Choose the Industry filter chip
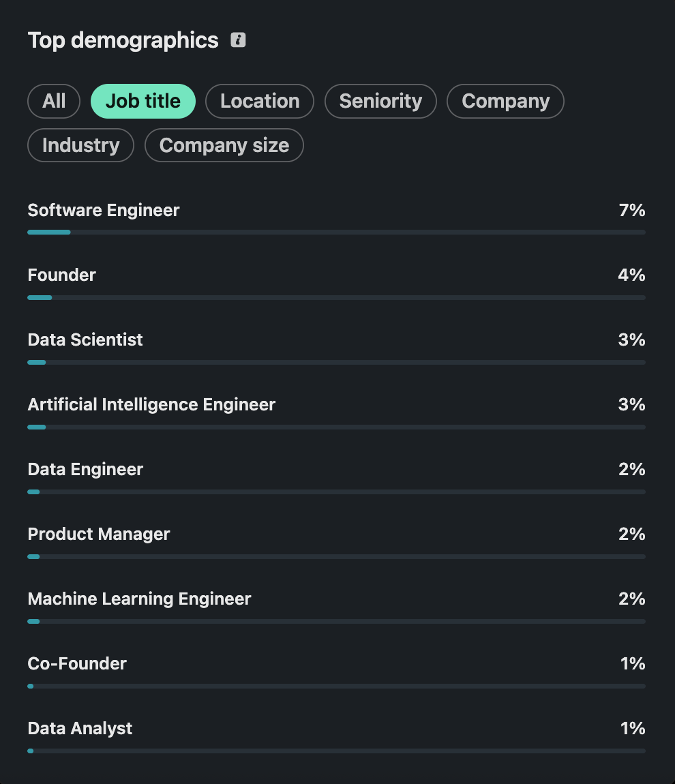675x784 pixels. click(81, 145)
